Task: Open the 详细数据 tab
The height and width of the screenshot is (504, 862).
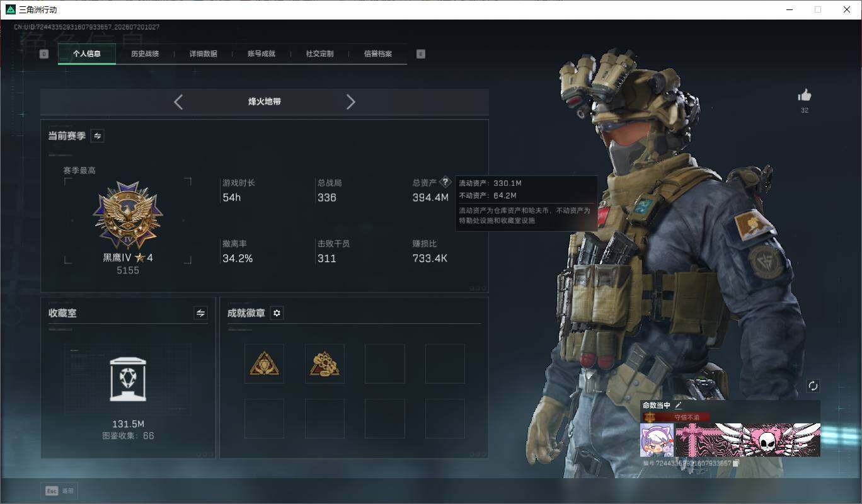Action: [x=204, y=54]
